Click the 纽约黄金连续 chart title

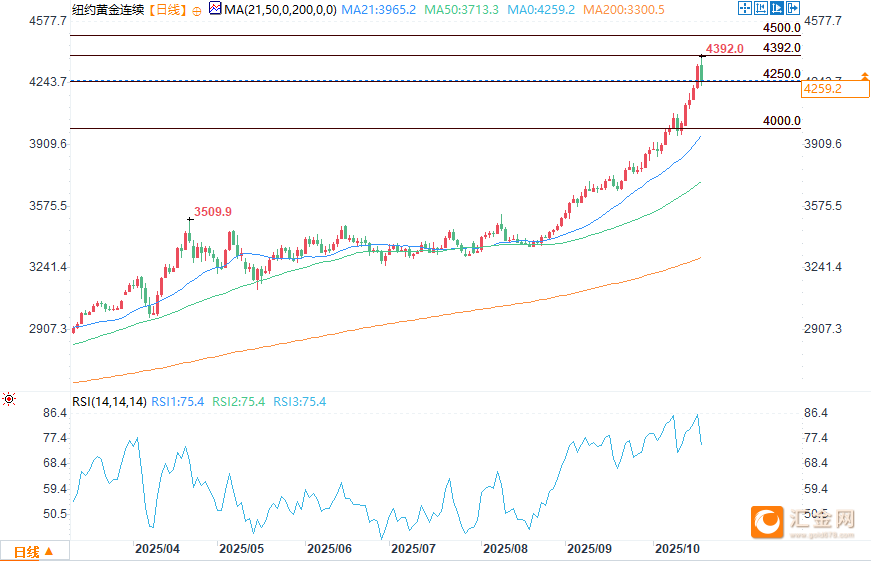click(x=108, y=9)
